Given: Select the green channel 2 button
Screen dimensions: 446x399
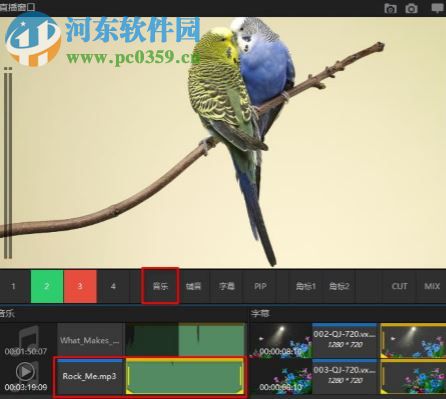Looking at the screenshot, I should click(x=47, y=286).
